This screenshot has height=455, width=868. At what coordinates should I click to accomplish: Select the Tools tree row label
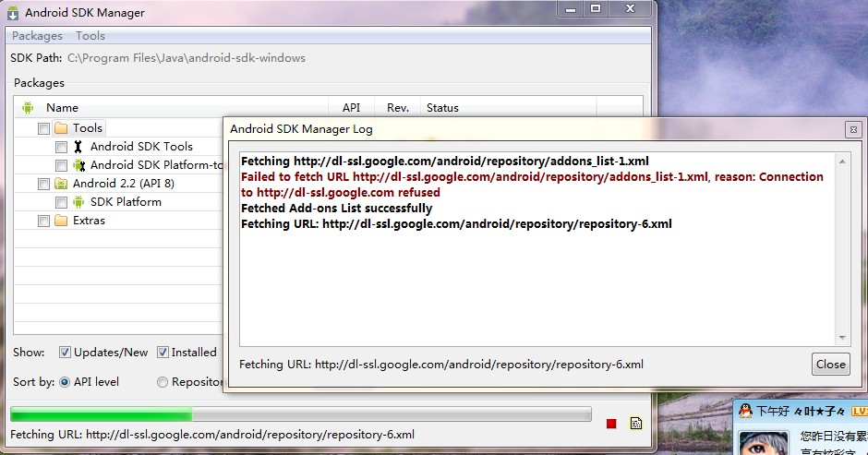(88, 128)
